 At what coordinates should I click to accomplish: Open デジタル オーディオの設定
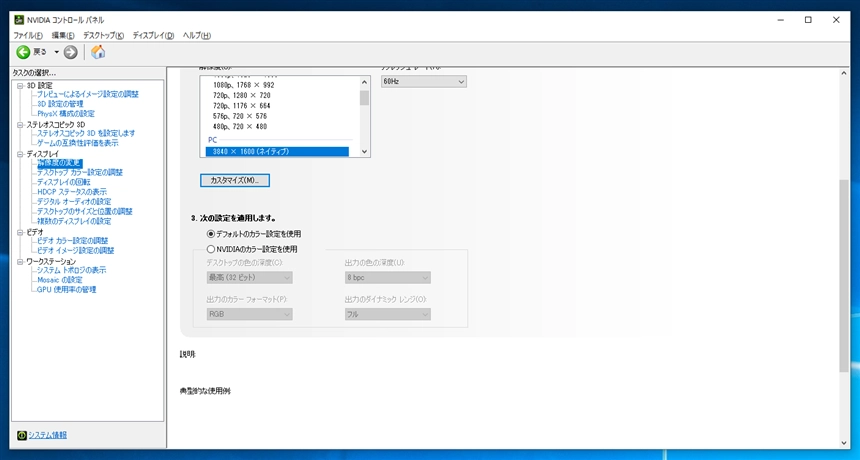[74, 202]
